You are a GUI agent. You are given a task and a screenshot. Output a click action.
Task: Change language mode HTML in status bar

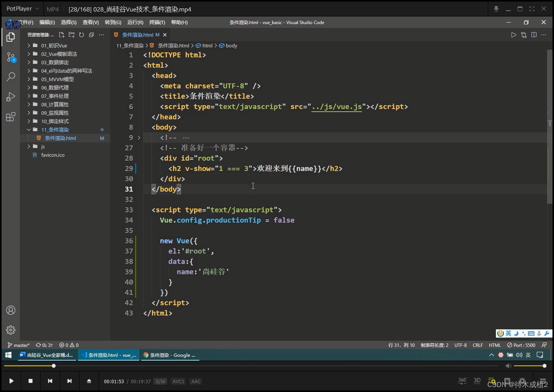click(x=495, y=345)
